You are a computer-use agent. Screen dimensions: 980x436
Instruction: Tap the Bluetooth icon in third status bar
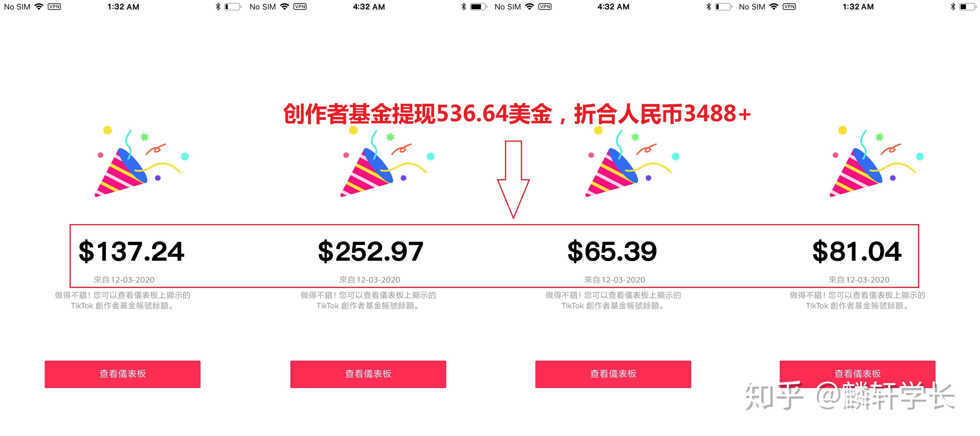point(708,7)
